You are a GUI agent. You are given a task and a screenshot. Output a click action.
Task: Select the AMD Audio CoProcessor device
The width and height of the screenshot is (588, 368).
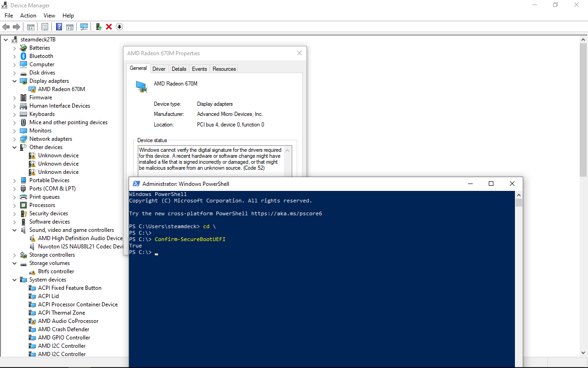[68, 321]
